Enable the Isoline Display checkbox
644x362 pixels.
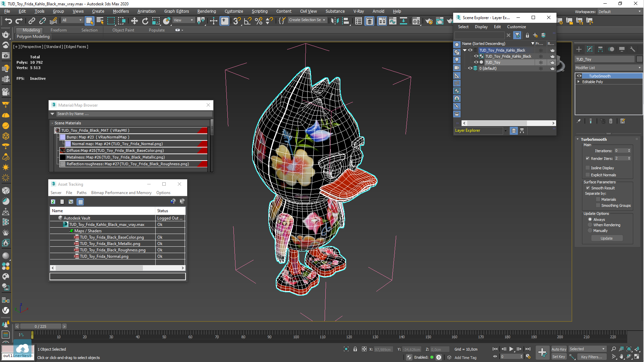click(x=588, y=168)
